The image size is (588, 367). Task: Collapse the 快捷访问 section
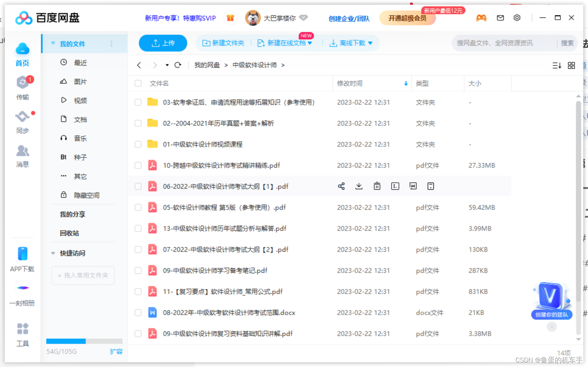53,253
